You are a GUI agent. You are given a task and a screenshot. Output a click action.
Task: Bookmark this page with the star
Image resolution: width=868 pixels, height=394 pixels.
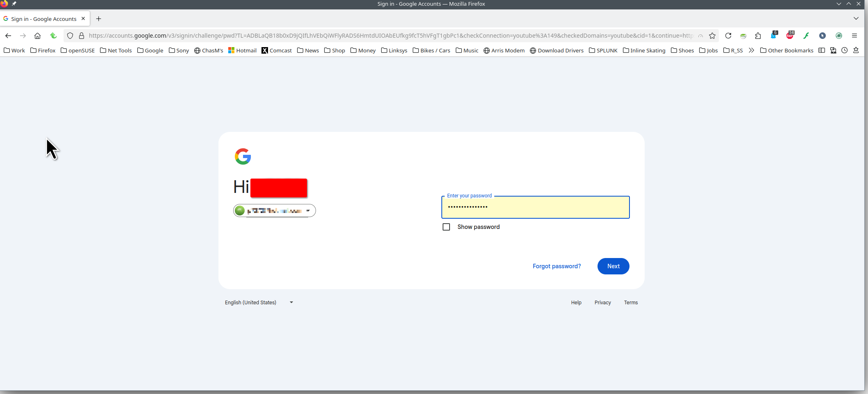click(712, 36)
